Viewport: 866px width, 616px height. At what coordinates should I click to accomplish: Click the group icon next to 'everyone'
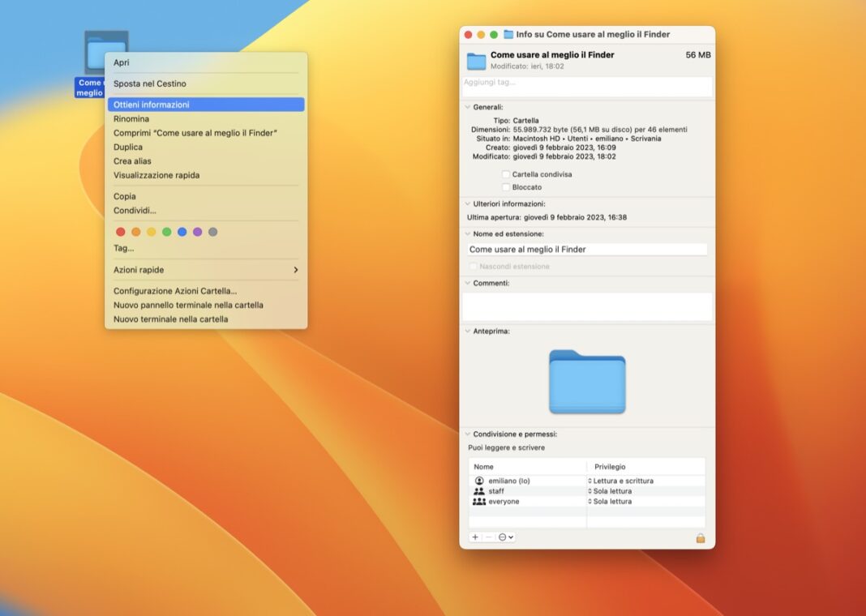pos(480,501)
